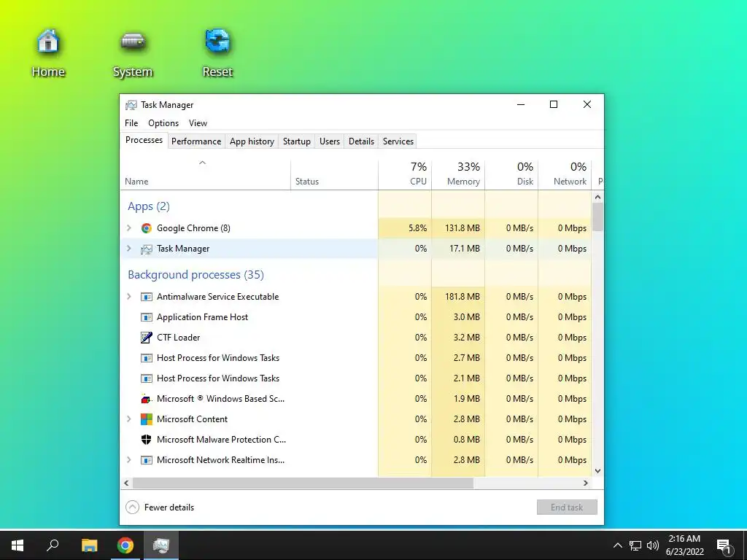Screen dimensions: 747x560
Task: Sort processes by Network column
Action: (x=565, y=175)
